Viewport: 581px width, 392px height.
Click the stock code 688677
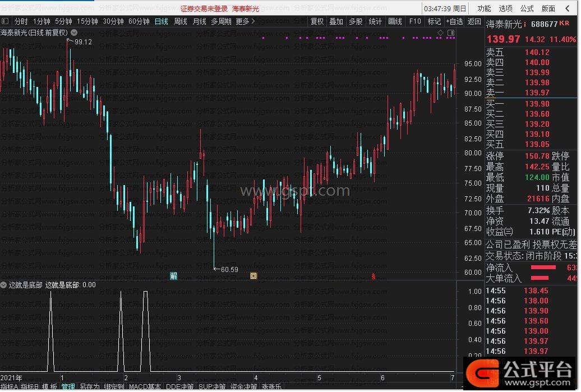click(x=545, y=25)
